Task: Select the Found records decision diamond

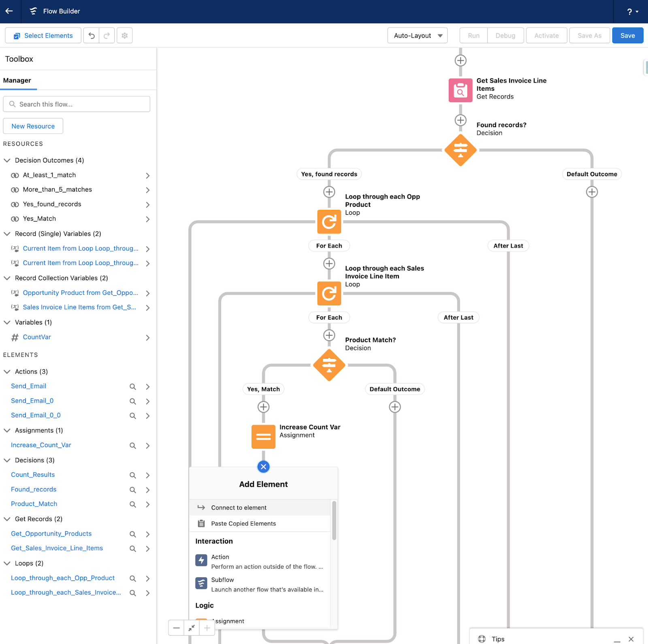Action: point(460,150)
